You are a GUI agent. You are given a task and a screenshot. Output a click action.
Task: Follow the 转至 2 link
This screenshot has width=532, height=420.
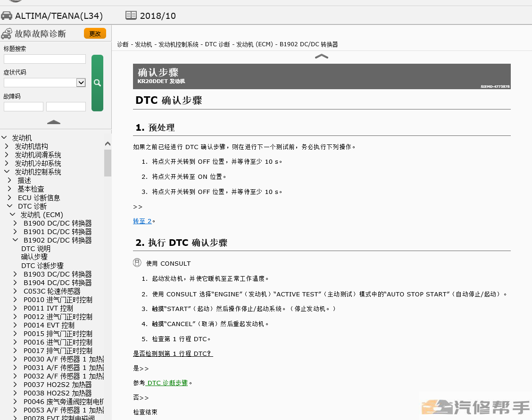(x=142, y=221)
